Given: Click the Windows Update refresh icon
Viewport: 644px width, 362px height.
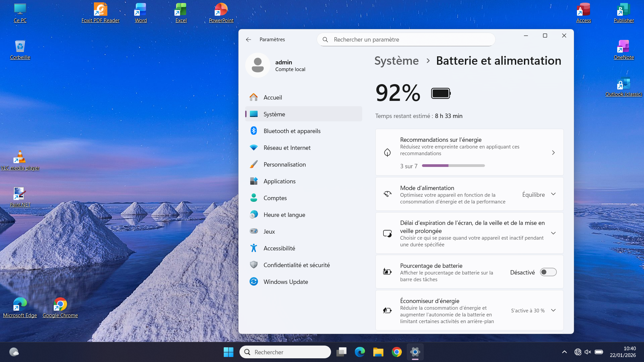Looking at the screenshot, I should coord(254,282).
